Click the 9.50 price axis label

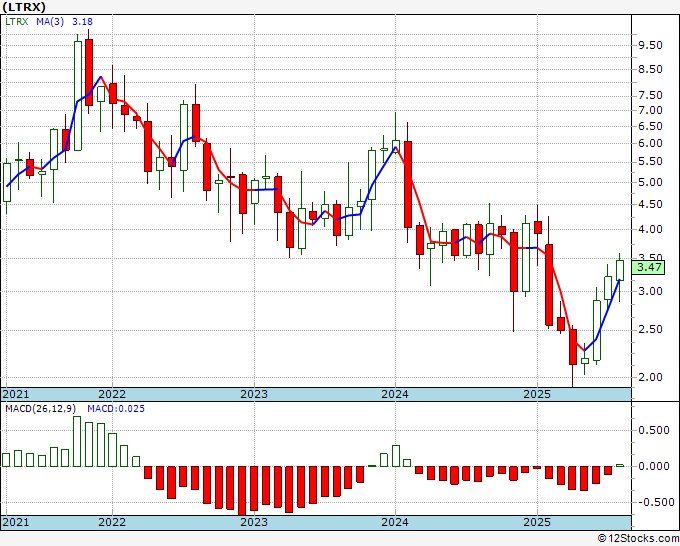coord(651,45)
